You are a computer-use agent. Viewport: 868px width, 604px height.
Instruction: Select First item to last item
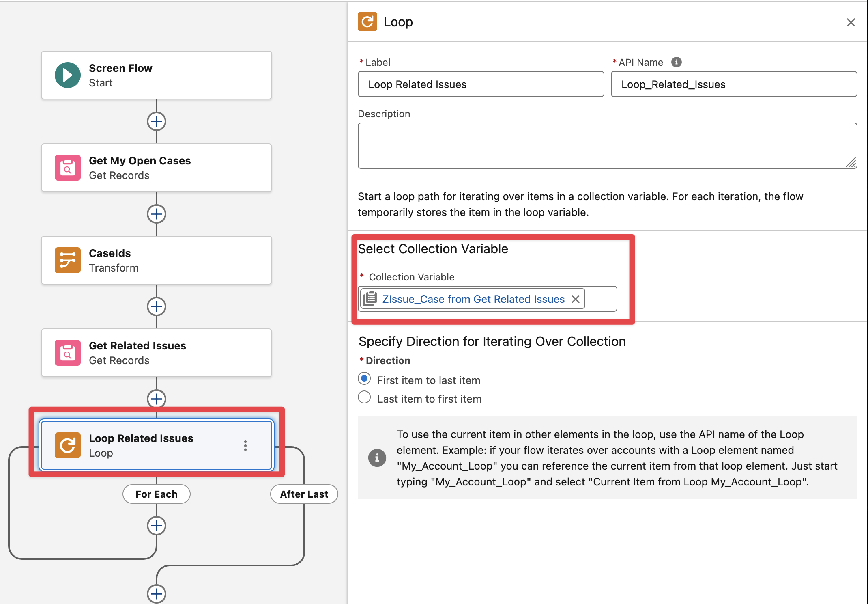[x=364, y=379]
